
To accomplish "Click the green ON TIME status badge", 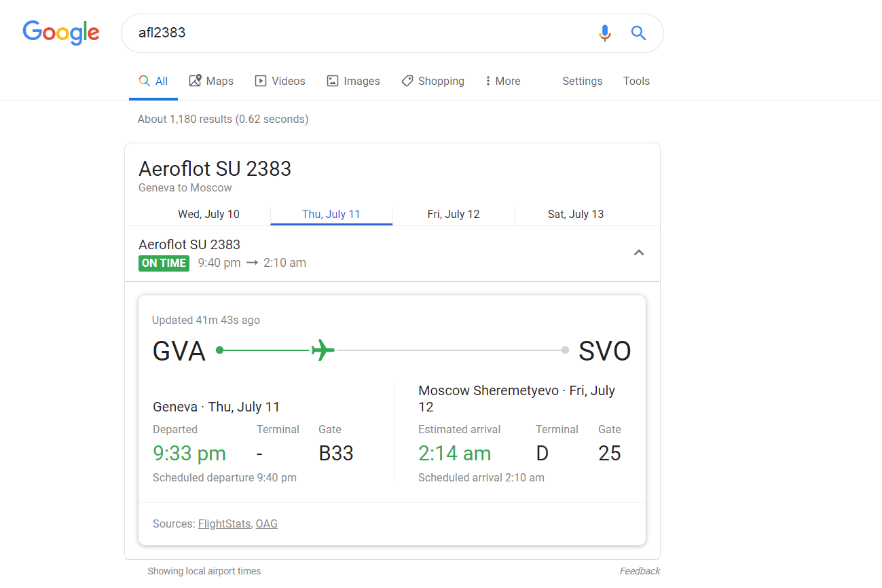I will [164, 263].
